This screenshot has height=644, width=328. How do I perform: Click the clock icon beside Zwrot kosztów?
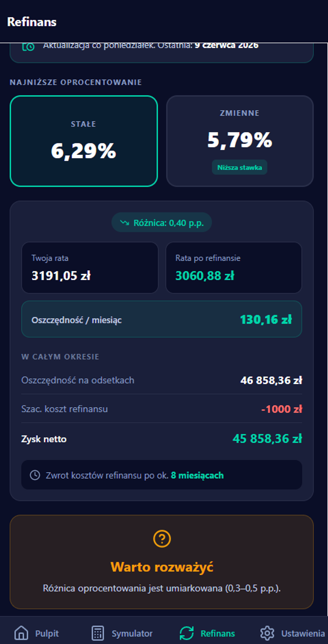pos(35,475)
